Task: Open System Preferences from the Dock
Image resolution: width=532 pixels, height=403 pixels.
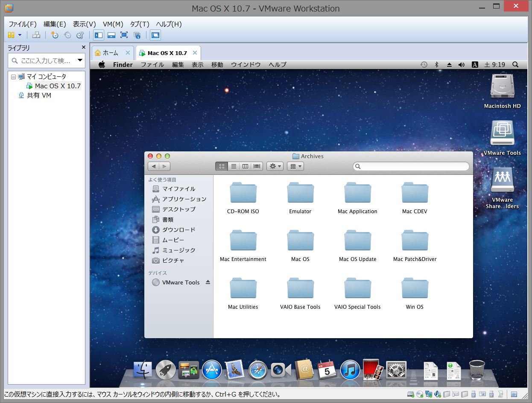Action: tap(396, 370)
